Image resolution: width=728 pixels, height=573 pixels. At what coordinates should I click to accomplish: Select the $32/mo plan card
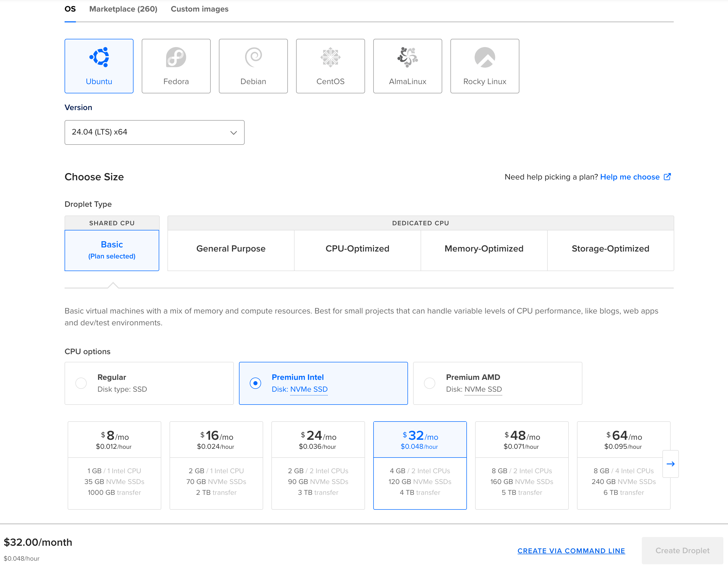coord(420,465)
